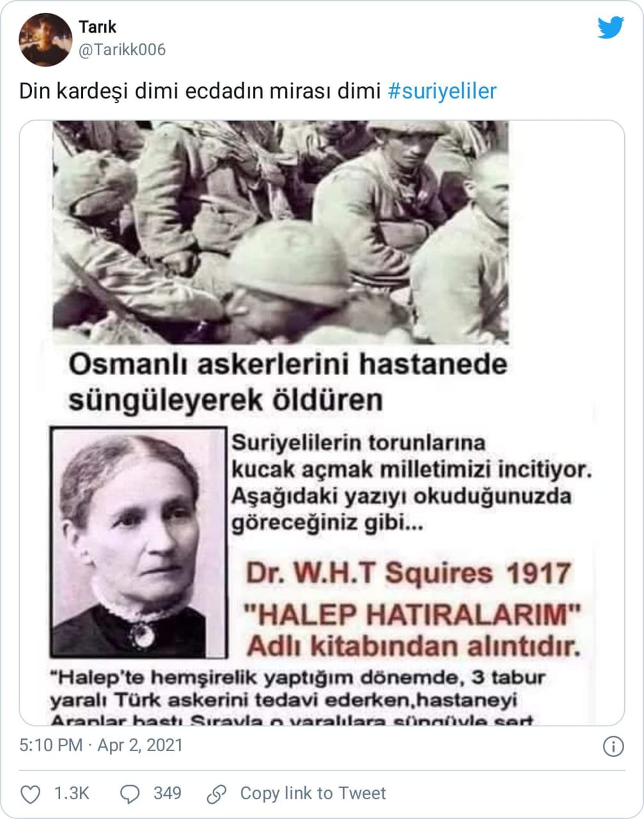This screenshot has height=819, width=644.
Task: Follow the #suriyeliler hashtag
Action: tap(443, 91)
